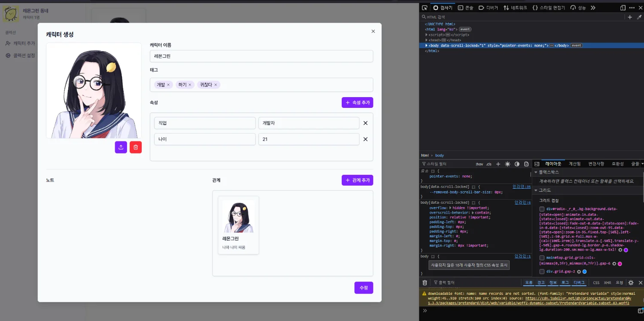The height and width of the screenshot is (321, 644).
Task: Check the div#radix grid overlay checkbox
Action: tap(542, 209)
